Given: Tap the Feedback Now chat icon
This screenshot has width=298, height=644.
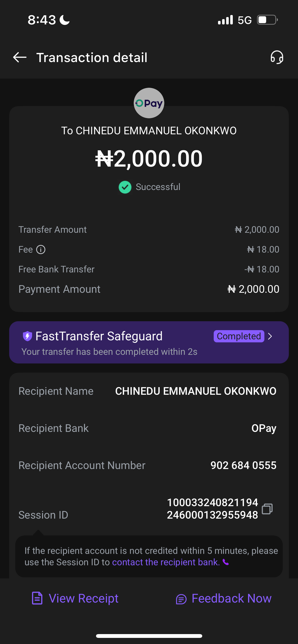Looking at the screenshot, I should point(181,599).
